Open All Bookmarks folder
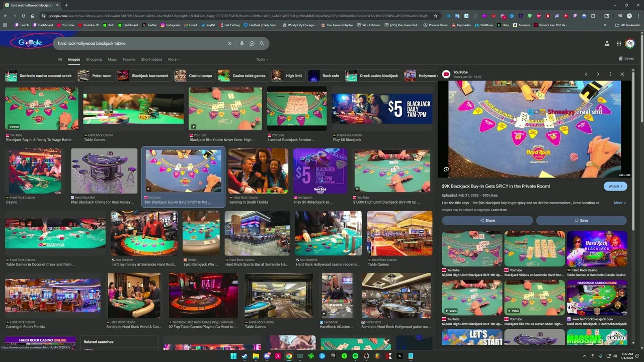 627,25
